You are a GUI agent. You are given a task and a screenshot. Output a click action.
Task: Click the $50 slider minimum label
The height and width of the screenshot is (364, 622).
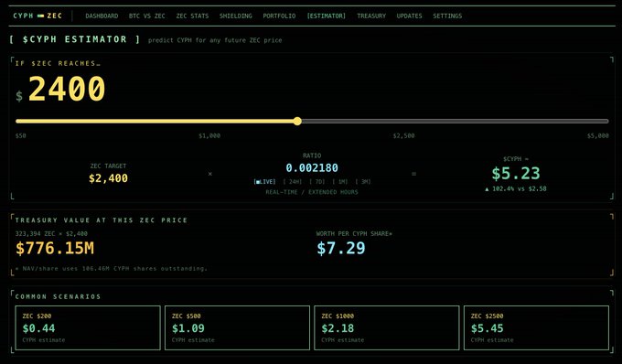tap(21, 135)
